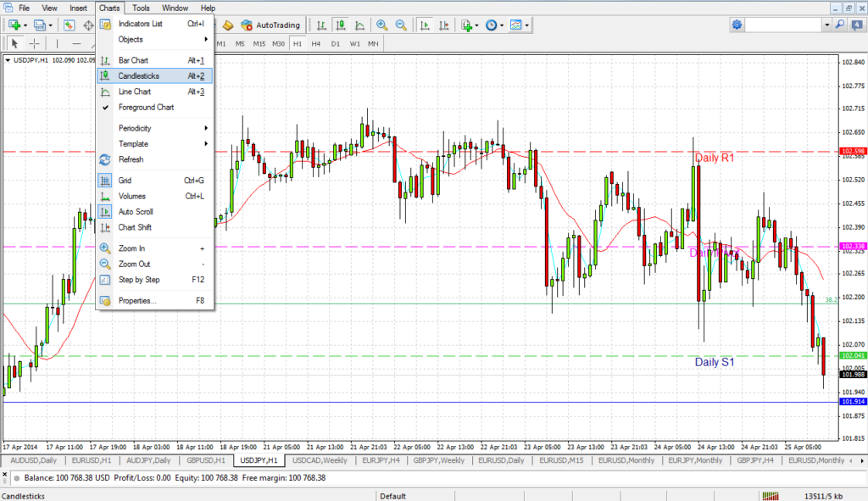This screenshot has width=868, height=501.
Task: Click the Default profile status bar entry
Action: point(393,496)
